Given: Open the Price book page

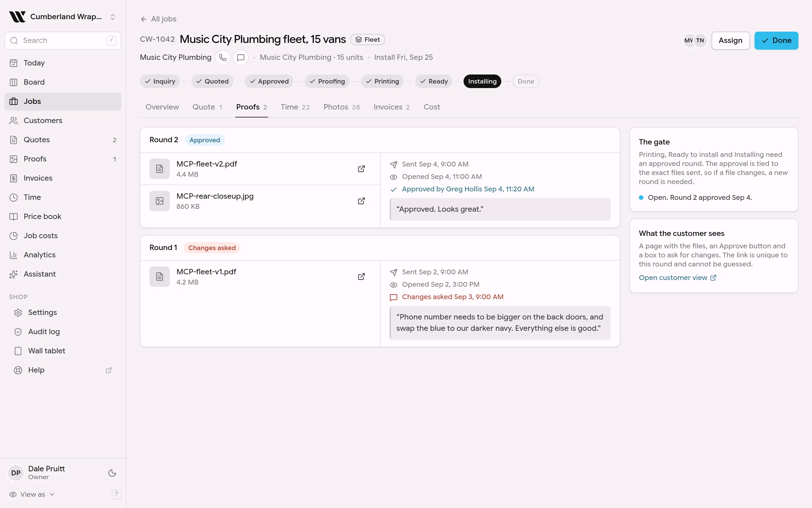Looking at the screenshot, I should point(63,216).
